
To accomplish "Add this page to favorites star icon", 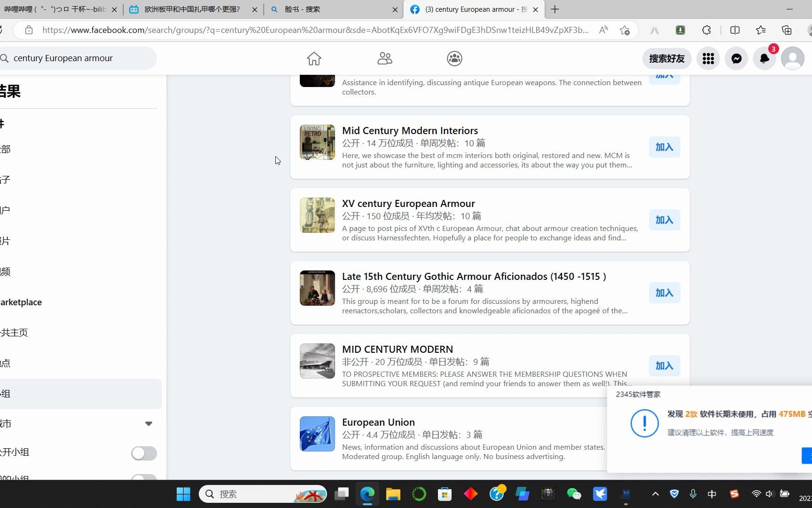I will 625,30.
